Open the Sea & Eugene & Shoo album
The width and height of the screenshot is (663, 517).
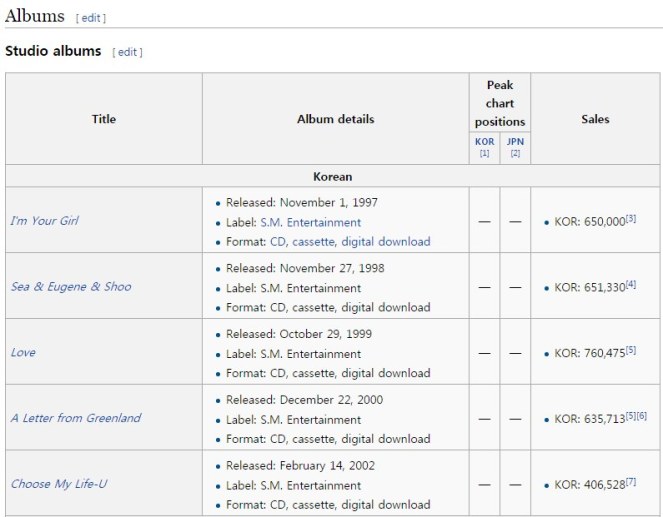71,287
